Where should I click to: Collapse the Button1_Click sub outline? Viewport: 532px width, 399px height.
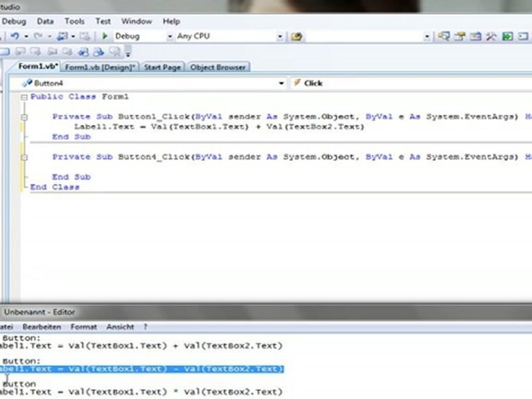coord(24,117)
